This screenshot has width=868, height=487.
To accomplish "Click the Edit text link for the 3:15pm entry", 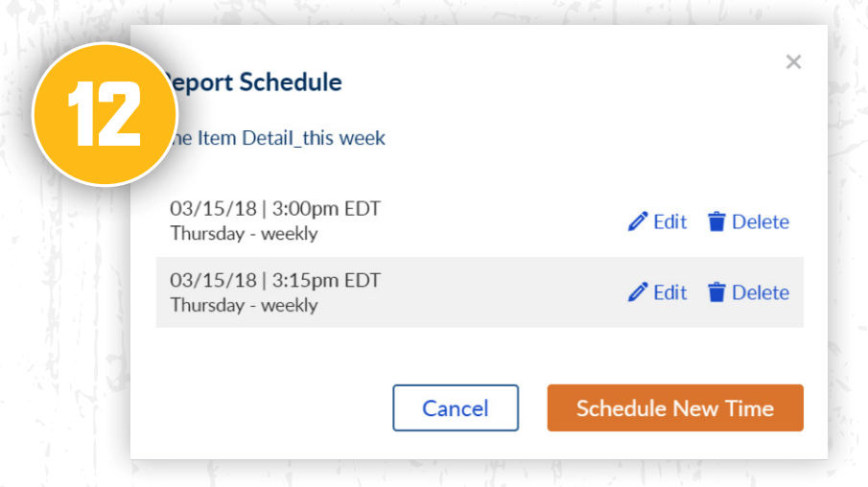I will click(x=670, y=292).
